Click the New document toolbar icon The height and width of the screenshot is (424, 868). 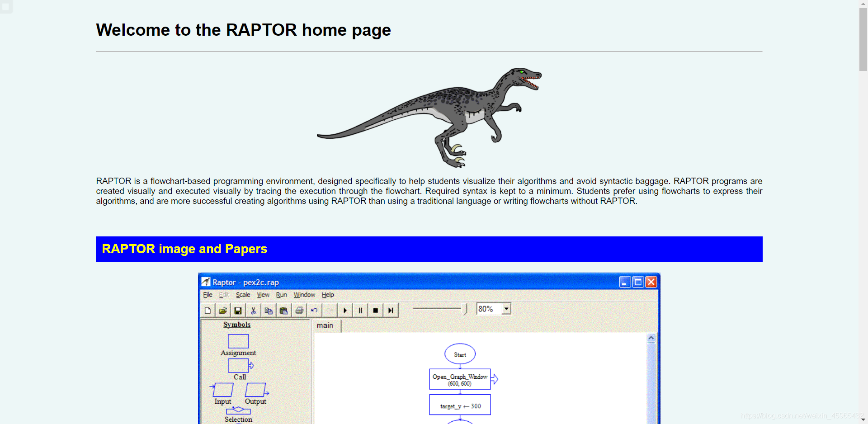(208, 310)
